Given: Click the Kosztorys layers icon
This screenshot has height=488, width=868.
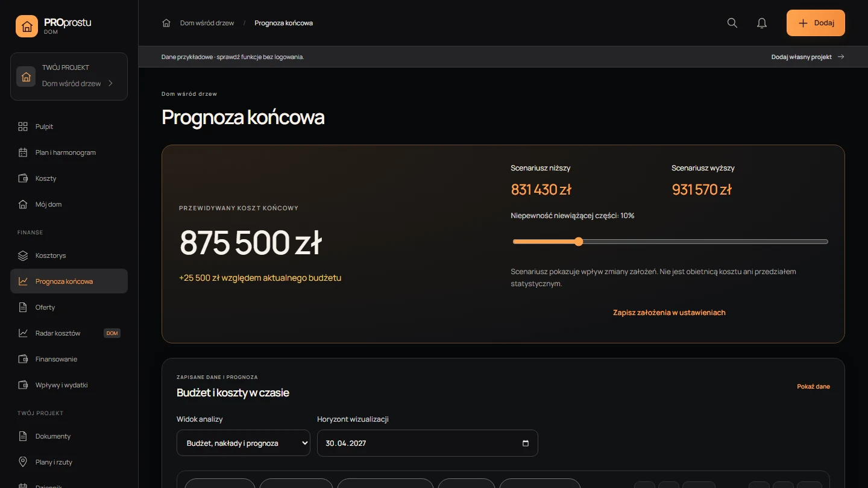Looking at the screenshot, I should coord(23,255).
